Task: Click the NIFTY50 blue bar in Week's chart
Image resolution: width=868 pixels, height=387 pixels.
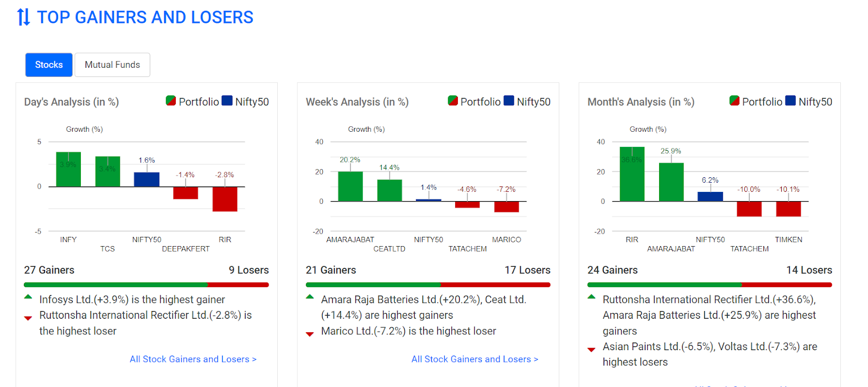Action: pos(429,201)
